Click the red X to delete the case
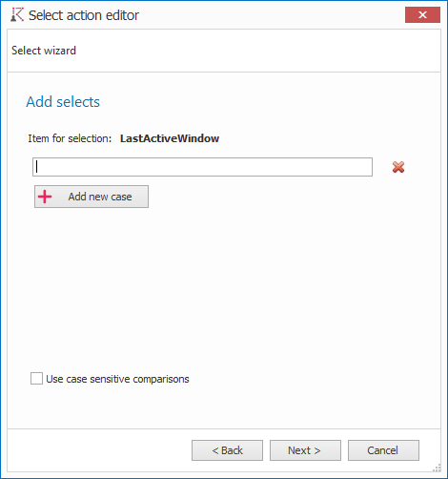This screenshot has width=448, height=479. pos(398,167)
